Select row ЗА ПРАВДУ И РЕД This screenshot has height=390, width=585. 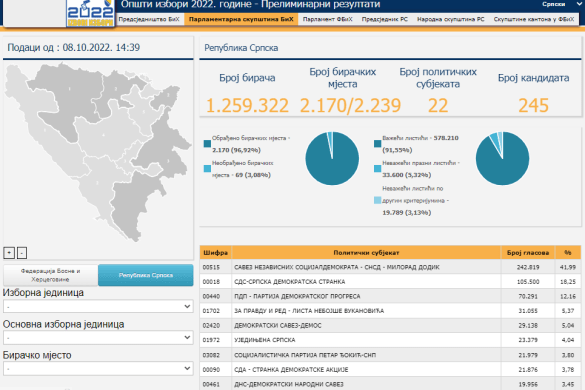coord(390,311)
